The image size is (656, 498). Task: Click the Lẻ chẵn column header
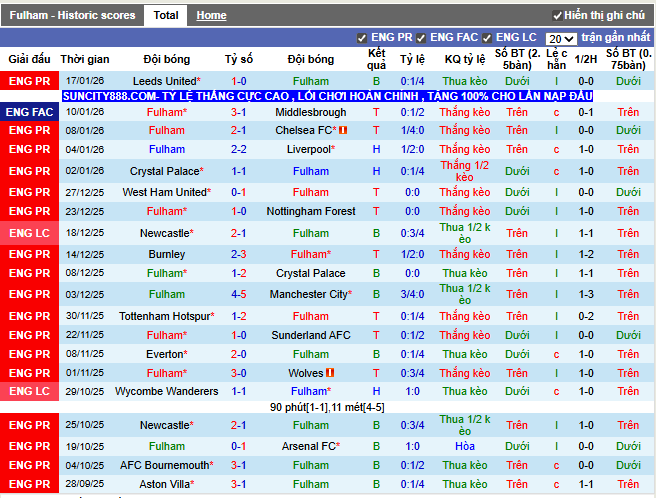[x=556, y=59]
